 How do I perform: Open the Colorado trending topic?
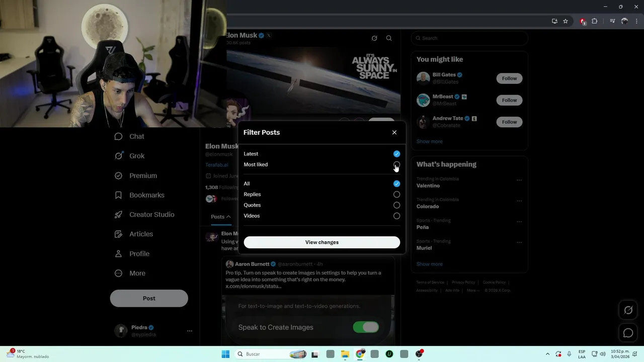point(428,206)
